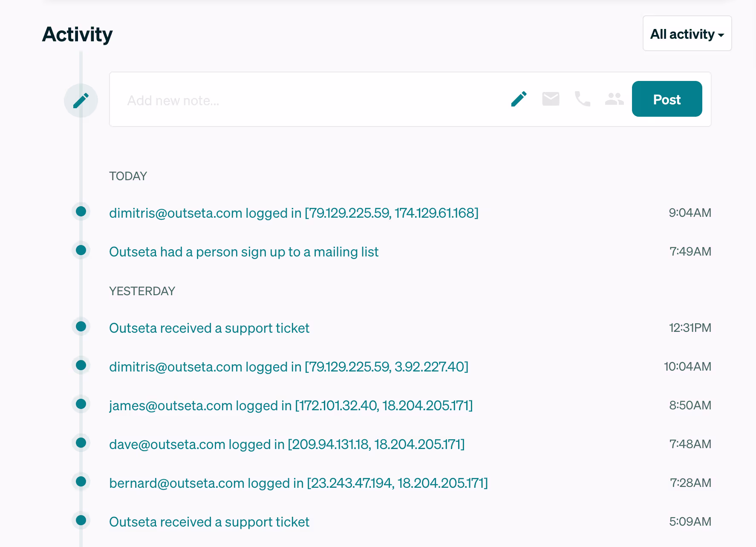Click timeline dot for james login
This screenshot has height=547, width=756.
coord(81,404)
